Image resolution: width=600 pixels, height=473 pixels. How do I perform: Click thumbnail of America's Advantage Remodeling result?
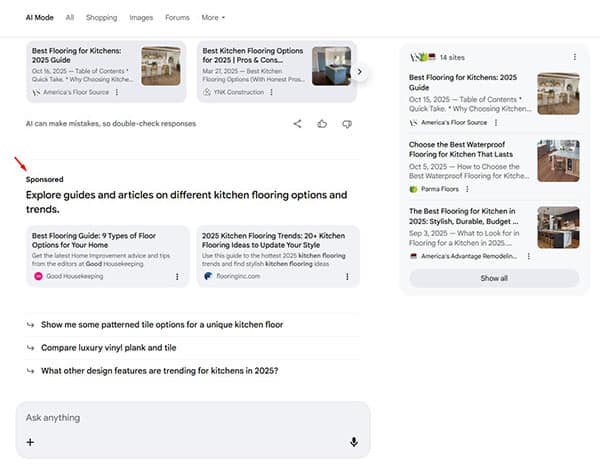click(x=558, y=228)
